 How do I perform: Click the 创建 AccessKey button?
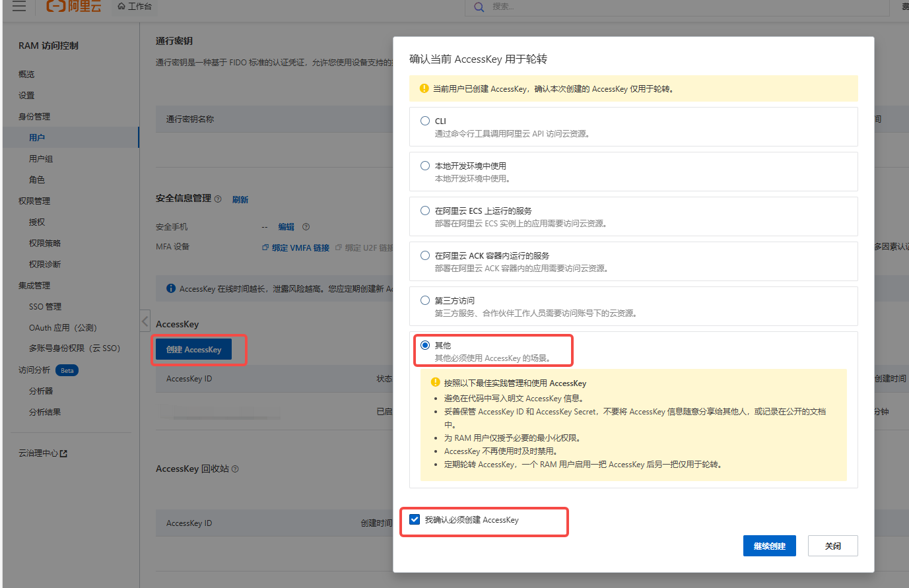193,350
